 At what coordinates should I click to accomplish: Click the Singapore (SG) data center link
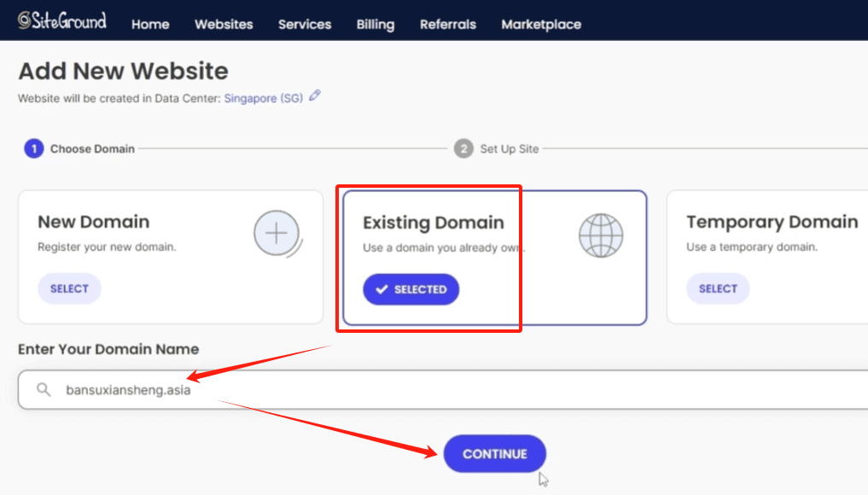coord(263,98)
